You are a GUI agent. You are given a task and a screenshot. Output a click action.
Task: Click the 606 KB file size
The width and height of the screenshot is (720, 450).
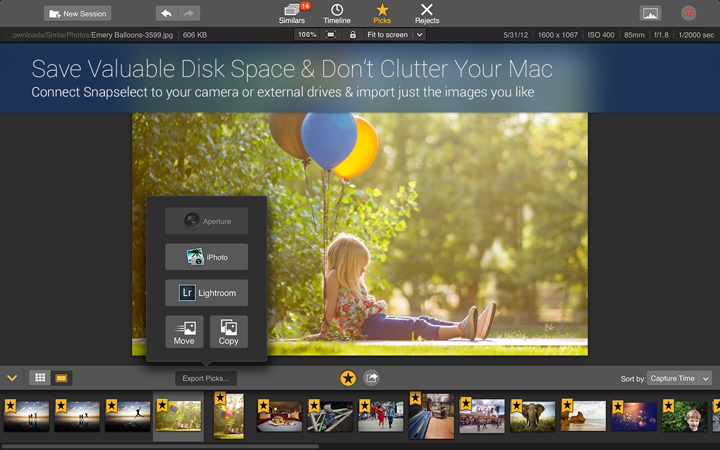click(195, 34)
